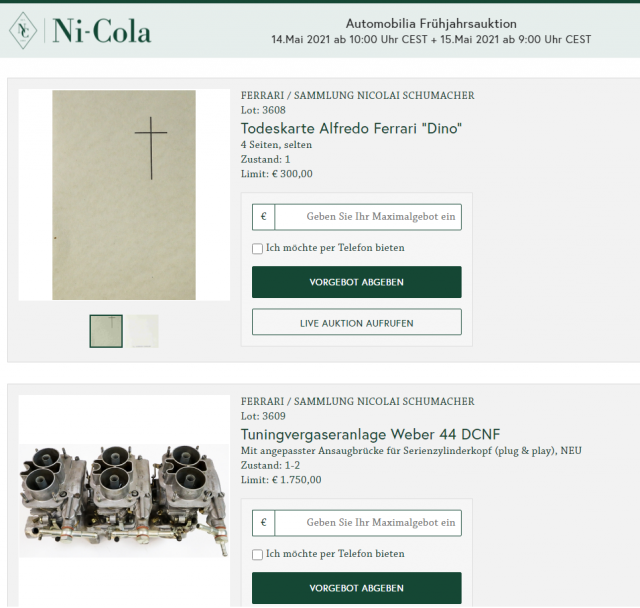Screen dimensions: 640x608
Task: Click Ferrari / Sammlung Nicolai Schumacher above lot 3608
Action: (x=357, y=96)
